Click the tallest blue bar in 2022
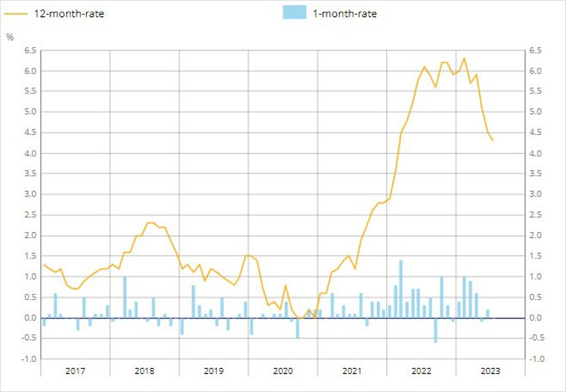Screen dimensions: 566x392 point(401,289)
